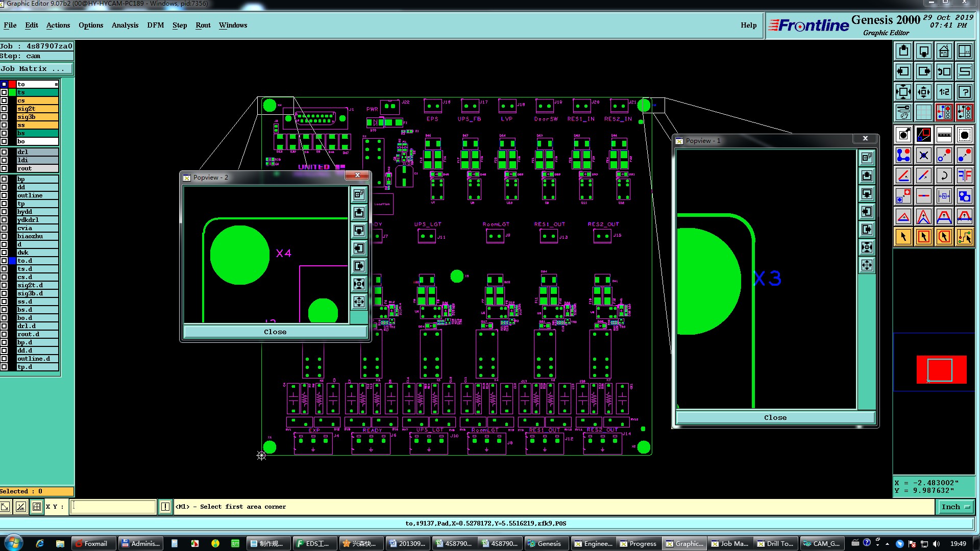Open the Actions menu
Viewport: 980px width, 551px height.
click(x=58, y=25)
